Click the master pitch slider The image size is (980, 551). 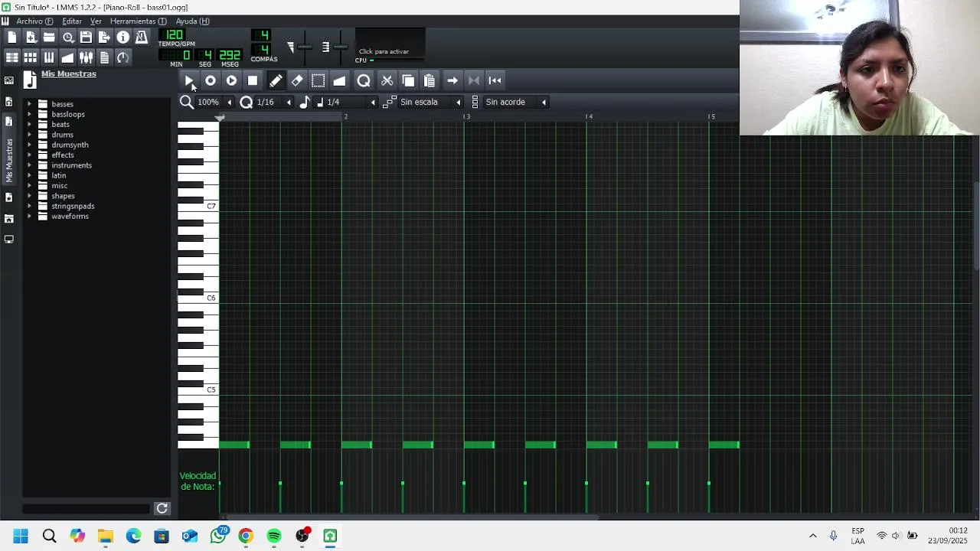340,47
